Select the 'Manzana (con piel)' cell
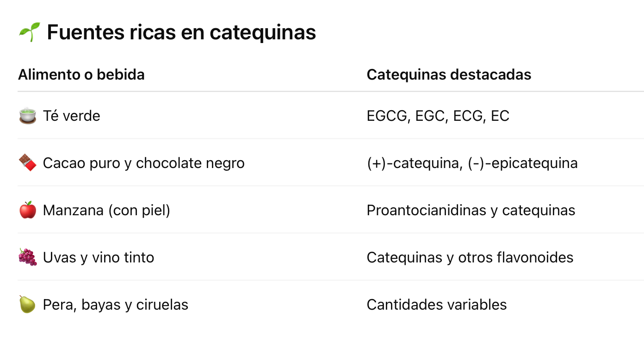 pos(106,210)
